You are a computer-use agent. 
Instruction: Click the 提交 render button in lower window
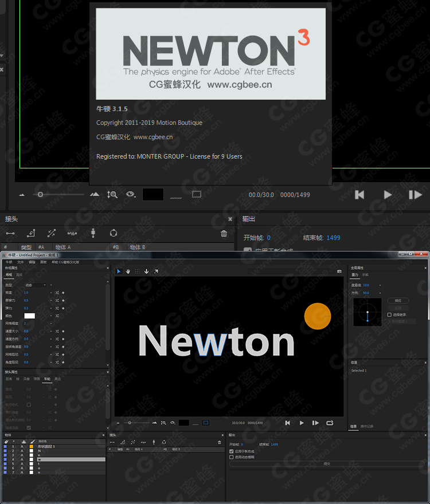point(327,464)
